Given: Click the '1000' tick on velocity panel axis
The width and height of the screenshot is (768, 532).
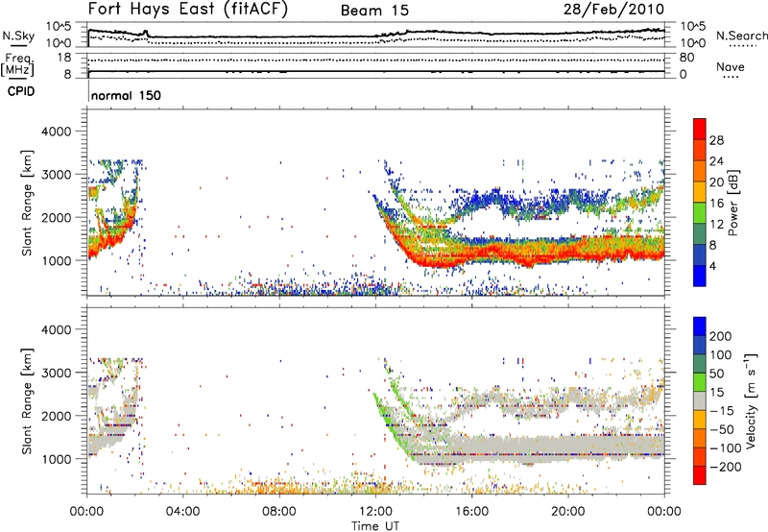Looking at the screenshot, I should pos(56,459).
